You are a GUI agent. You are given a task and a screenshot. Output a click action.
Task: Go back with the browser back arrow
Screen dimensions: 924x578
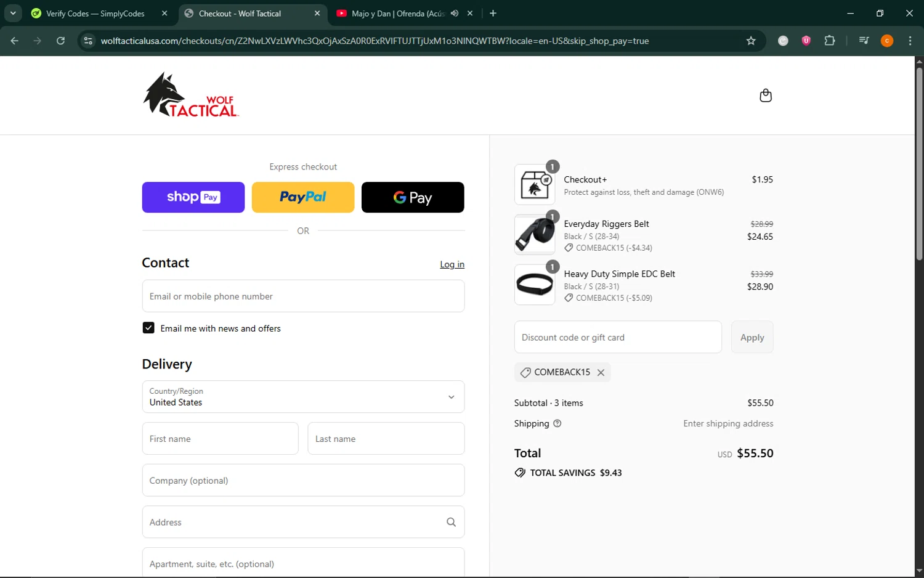coord(15,41)
